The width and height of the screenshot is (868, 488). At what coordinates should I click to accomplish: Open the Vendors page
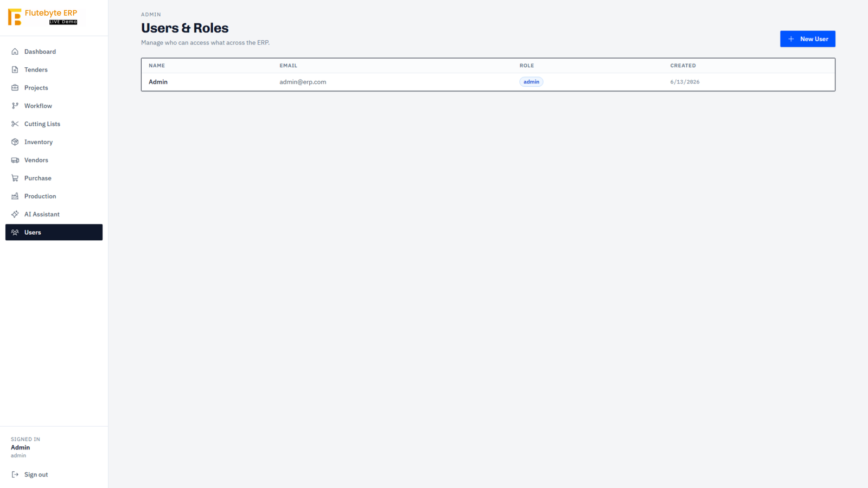(54, 160)
